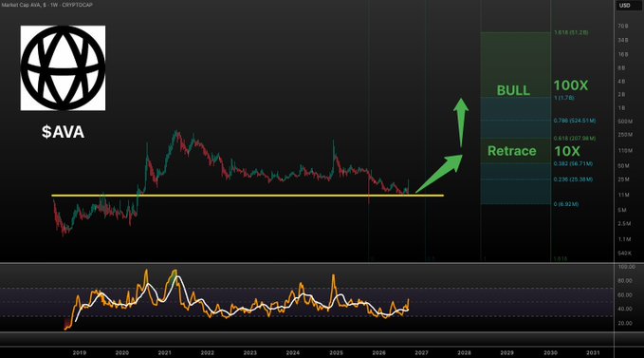Click the 2019 label on time axis
The image size is (644, 358).
tap(80, 352)
